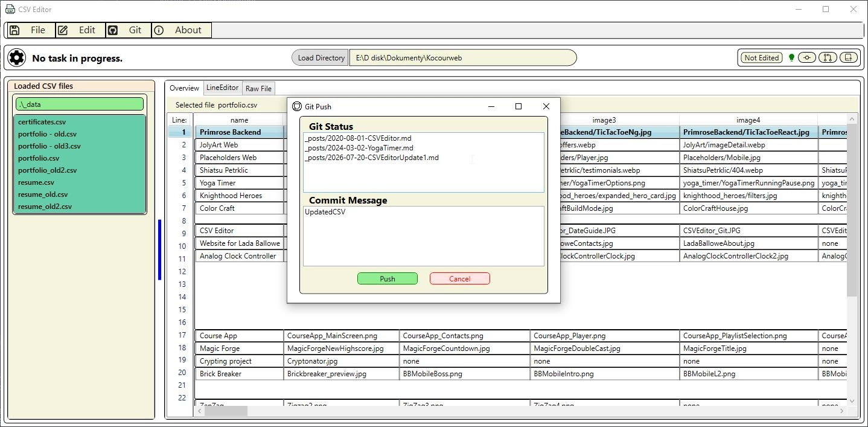The image size is (868, 427).
Task: Click the green Push button
Action: (388, 278)
